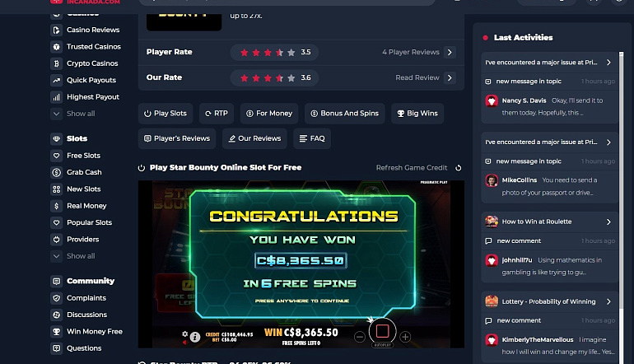
Task: Go to Complaints in Community
Action: click(x=86, y=298)
